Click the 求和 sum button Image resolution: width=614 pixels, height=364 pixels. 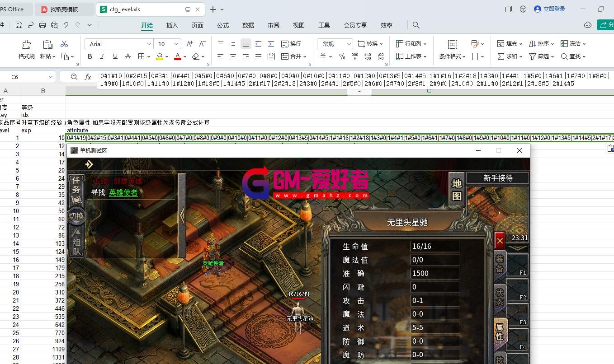tap(510, 56)
